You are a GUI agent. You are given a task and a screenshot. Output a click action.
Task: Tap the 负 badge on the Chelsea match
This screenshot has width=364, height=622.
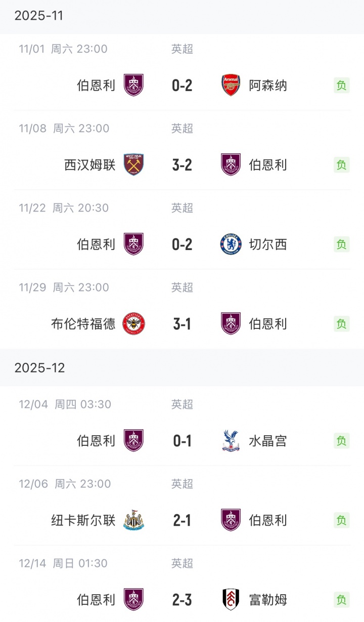coord(342,244)
